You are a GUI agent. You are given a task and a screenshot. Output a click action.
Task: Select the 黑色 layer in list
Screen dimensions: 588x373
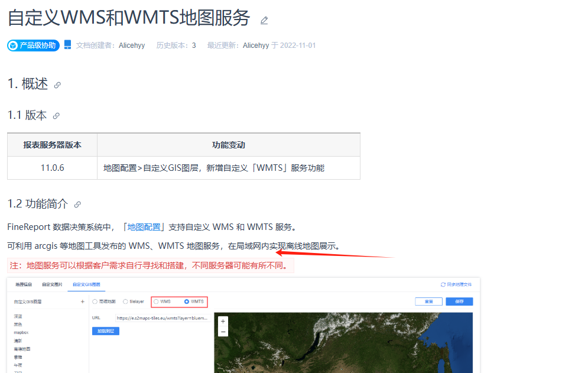(x=18, y=324)
